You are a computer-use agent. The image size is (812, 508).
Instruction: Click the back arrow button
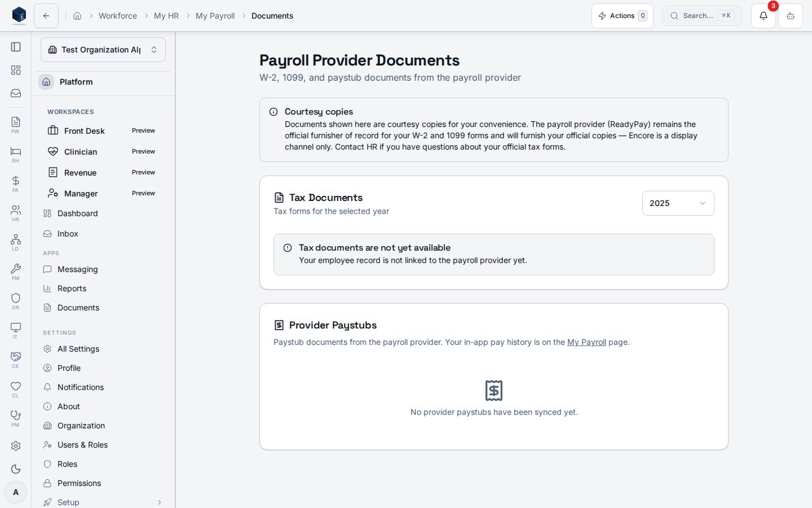(46, 16)
